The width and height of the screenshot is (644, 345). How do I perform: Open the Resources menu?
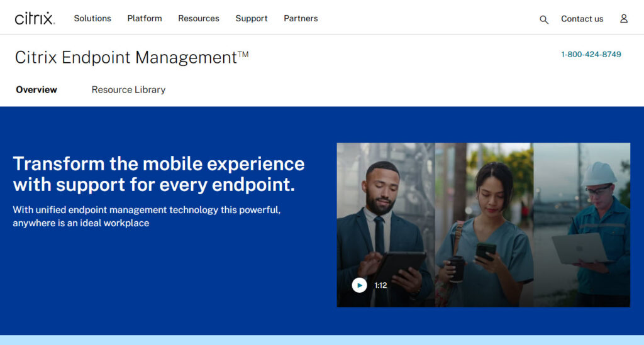198,18
